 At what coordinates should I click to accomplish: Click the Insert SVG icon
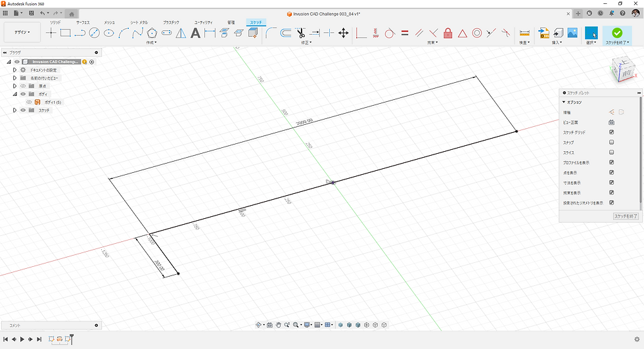(x=544, y=34)
